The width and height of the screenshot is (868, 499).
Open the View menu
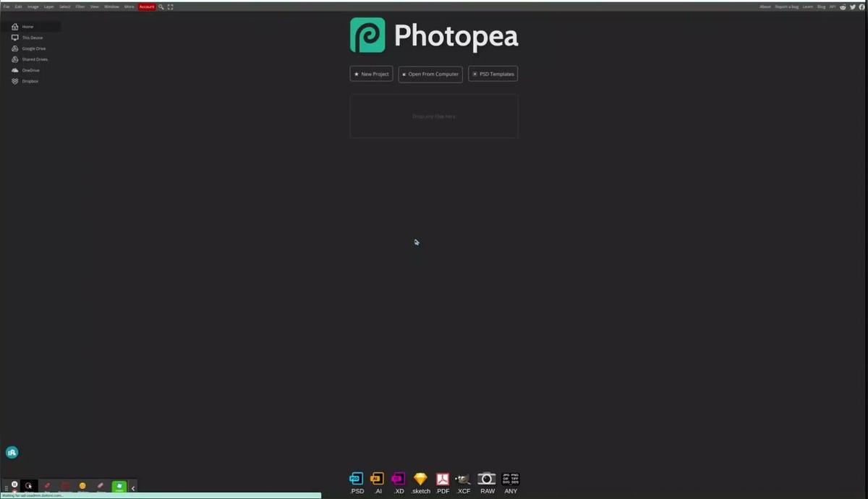tap(95, 7)
